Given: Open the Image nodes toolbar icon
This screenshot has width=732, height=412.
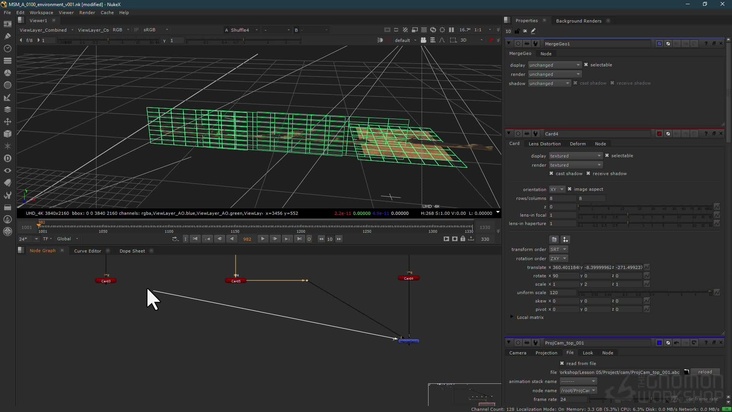Looking at the screenshot, I should (7, 24).
